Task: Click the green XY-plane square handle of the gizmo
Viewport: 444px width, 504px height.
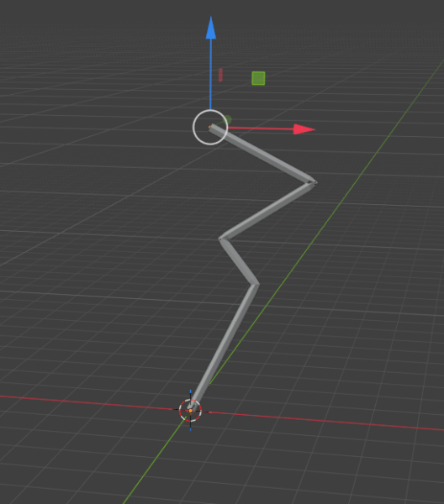Action: coord(258,78)
